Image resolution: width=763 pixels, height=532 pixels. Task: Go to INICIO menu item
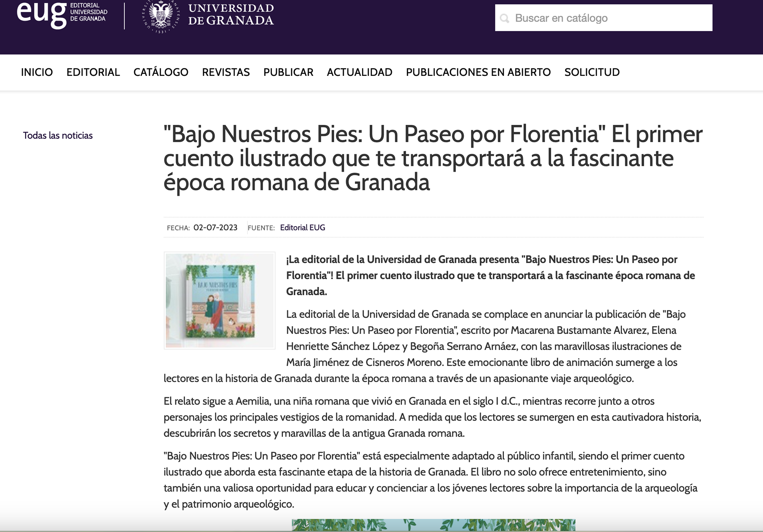[37, 72]
